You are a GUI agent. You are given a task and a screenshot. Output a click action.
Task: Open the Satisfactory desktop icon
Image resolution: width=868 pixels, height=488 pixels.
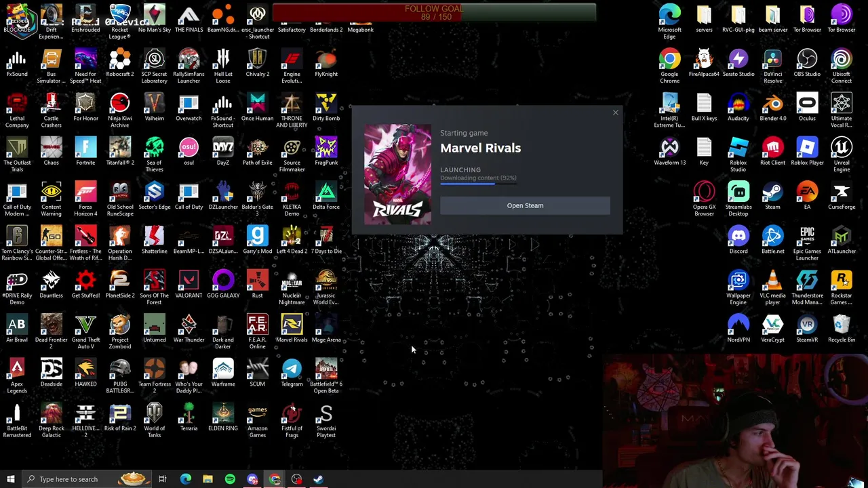click(x=292, y=19)
